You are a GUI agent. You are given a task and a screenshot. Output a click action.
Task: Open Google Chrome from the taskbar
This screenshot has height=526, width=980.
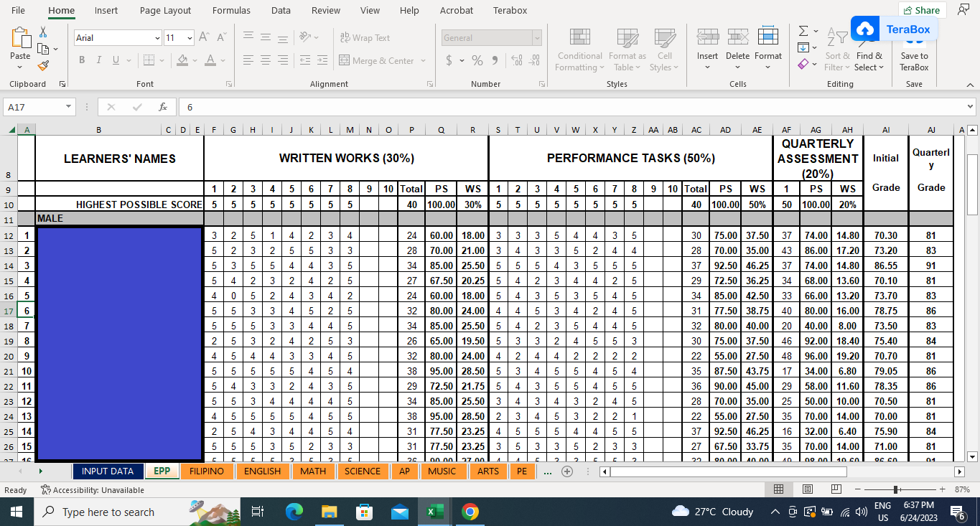tap(470, 512)
